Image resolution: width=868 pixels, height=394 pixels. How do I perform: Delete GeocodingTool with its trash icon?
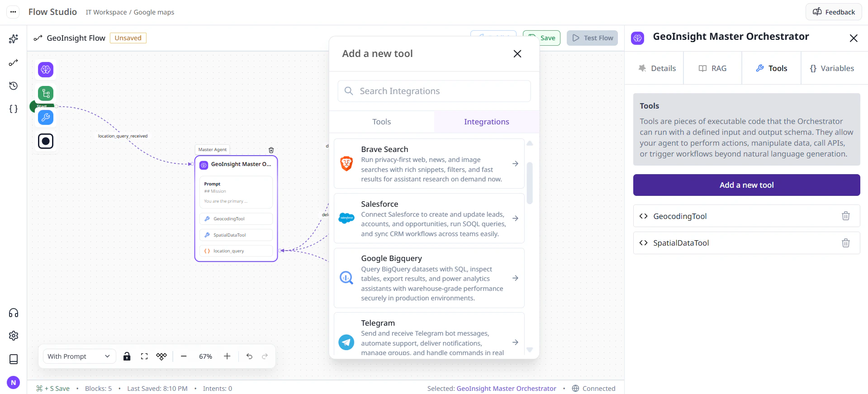(846, 216)
